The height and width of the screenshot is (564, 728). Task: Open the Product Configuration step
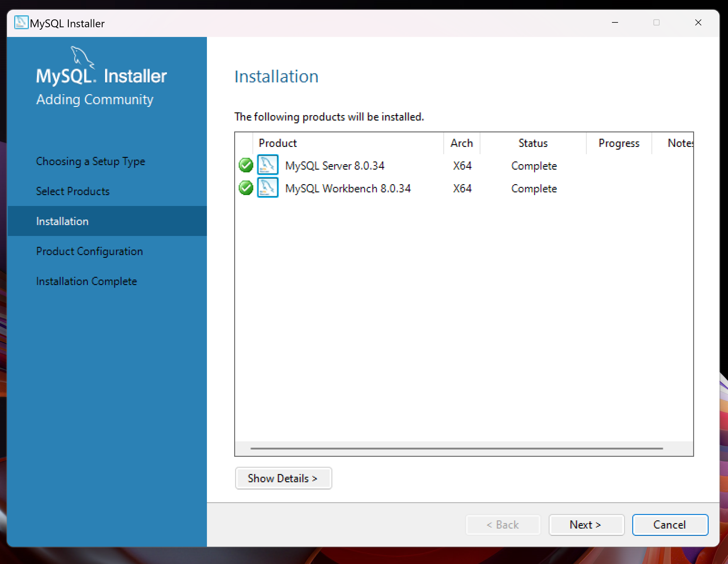pyautogui.click(x=89, y=251)
